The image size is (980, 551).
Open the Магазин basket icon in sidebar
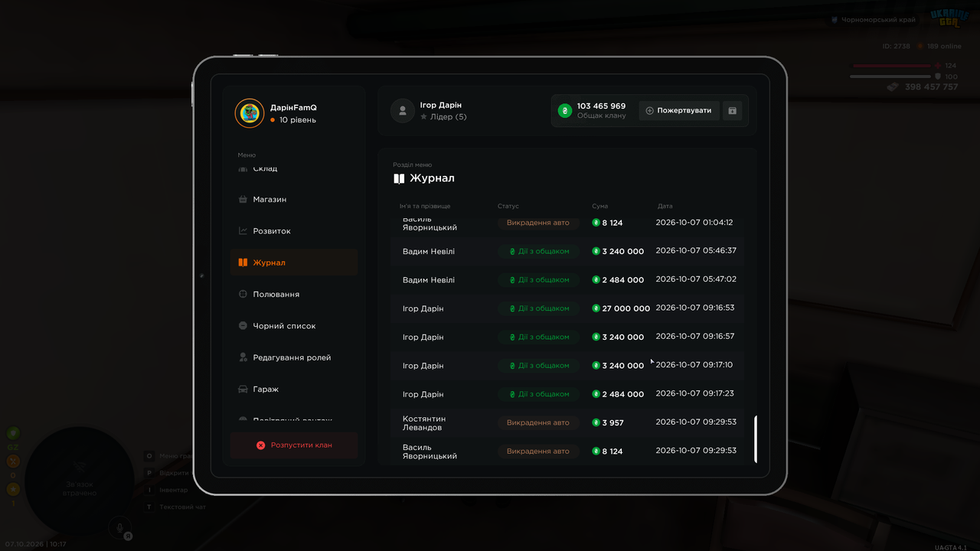coord(243,199)
